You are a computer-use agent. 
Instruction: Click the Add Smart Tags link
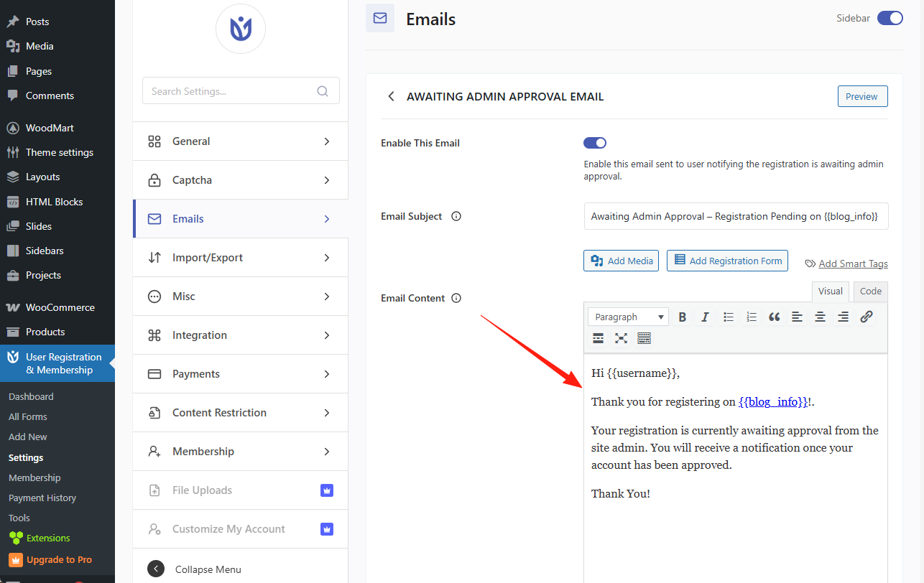pyautogui.click(x=853, y=263)
